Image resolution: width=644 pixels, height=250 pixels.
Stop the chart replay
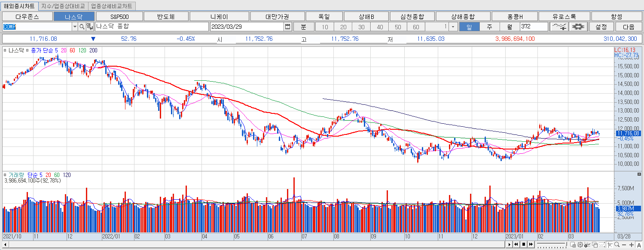click(524, 244)
